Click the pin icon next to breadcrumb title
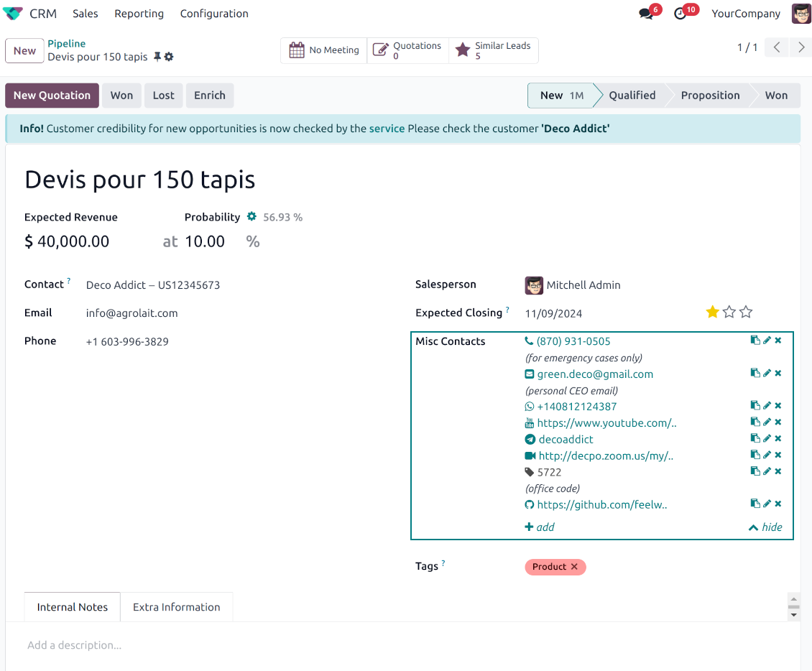This screenshot has width=812, height=671. [157, 57]
